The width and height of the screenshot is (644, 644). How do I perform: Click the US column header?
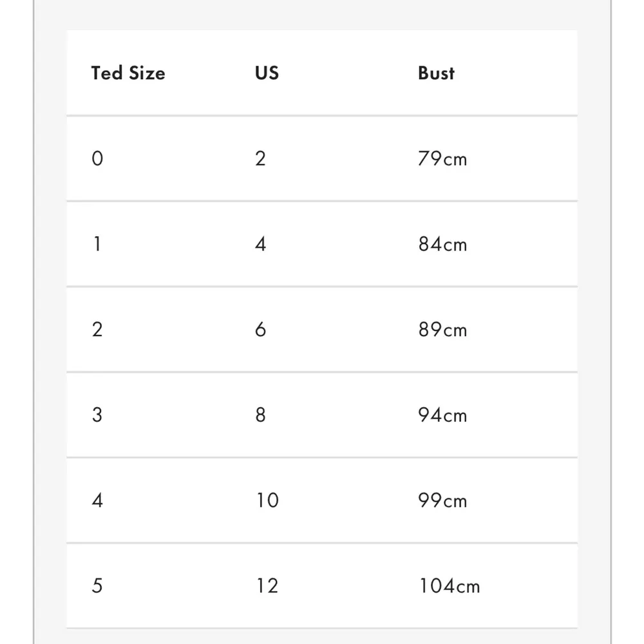point(267,73)
